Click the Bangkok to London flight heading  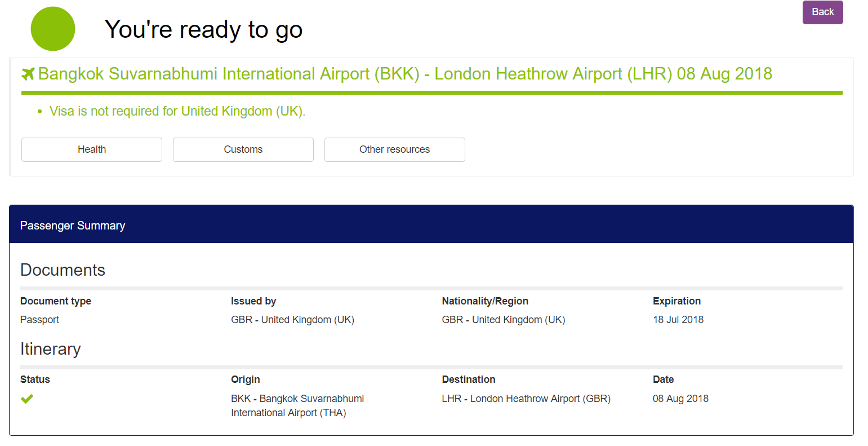pyautogui.click(x=404, y=74)
